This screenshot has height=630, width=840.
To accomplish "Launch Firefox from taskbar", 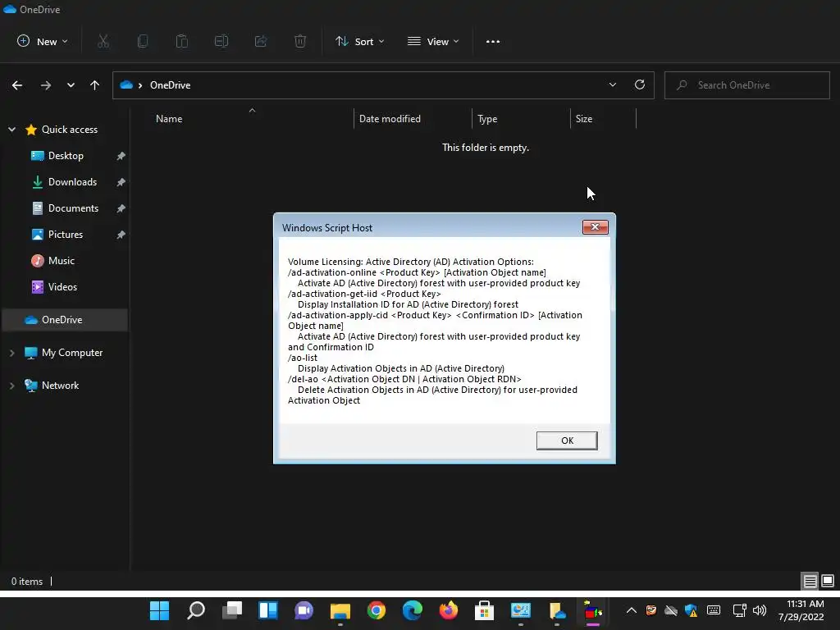I will pyautogui.click(x=449, y=610).
